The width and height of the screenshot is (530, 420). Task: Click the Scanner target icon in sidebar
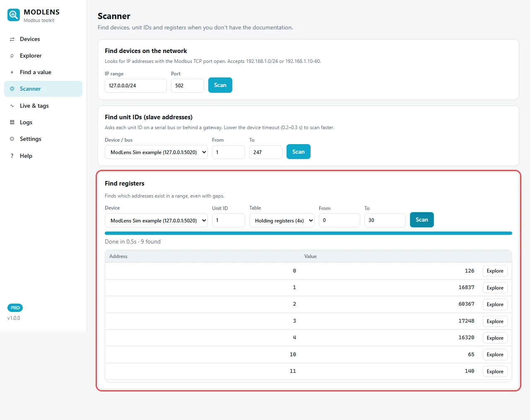coord(12,89)
